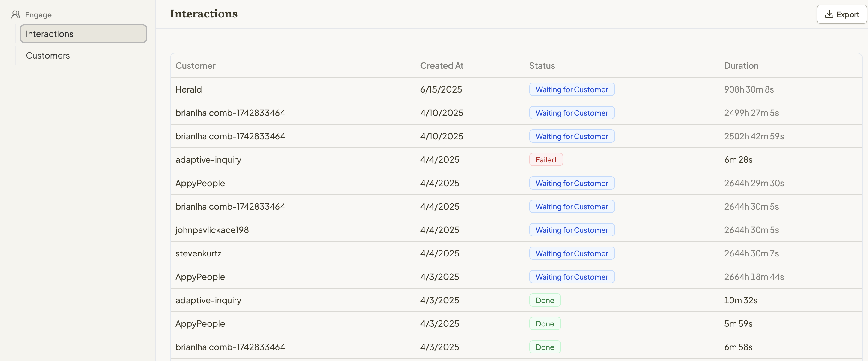Click the Export button

pos(841,14)
